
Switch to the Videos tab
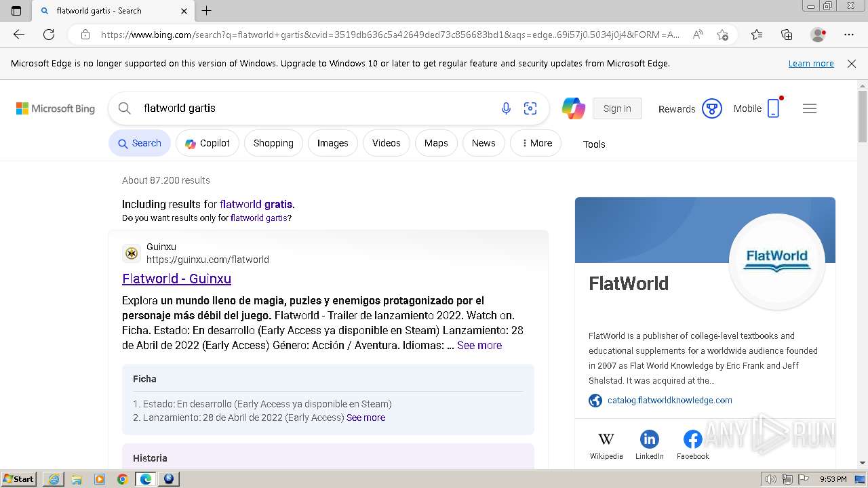pyautogui.click(x=387, y=143)
